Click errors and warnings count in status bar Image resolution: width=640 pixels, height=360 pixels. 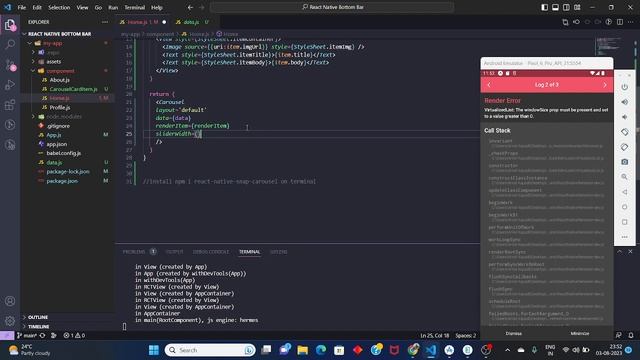coord(74,336)
